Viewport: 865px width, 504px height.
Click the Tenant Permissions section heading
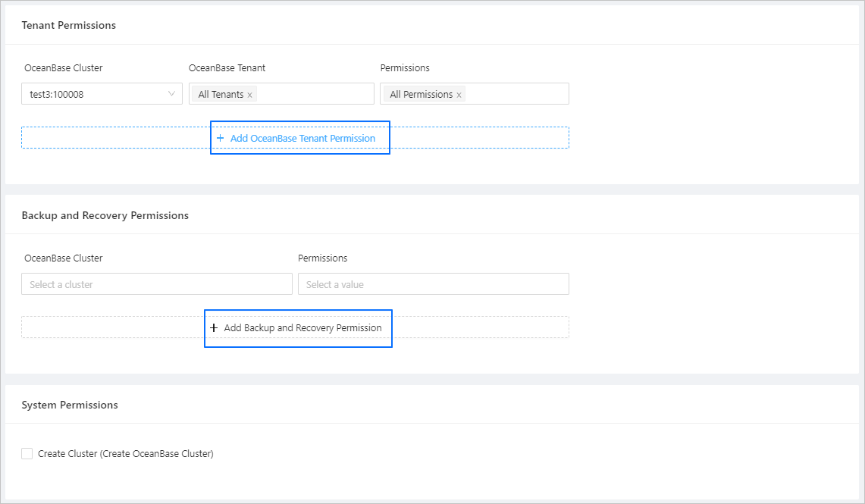[69, 25]
